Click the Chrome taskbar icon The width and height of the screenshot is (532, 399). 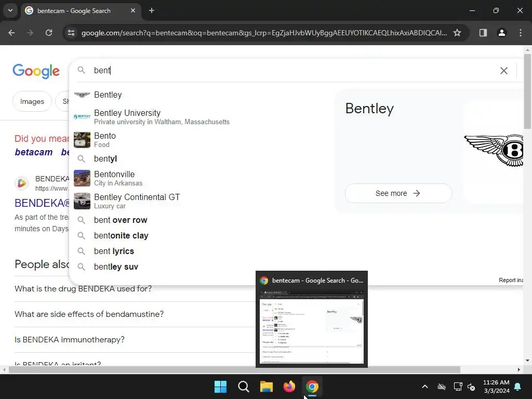[312, 387]
